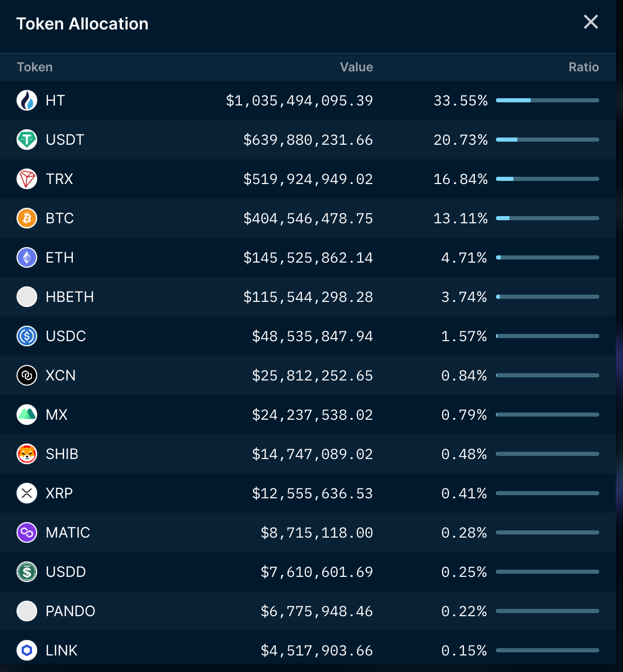Viewport: 623px width, 672px height.
Task: Click the USDT Tether token icon
Action: 27,140
